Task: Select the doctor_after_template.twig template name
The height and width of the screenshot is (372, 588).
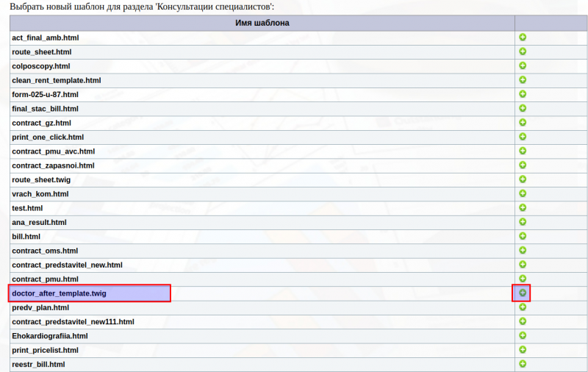Action: coord(60,293)
